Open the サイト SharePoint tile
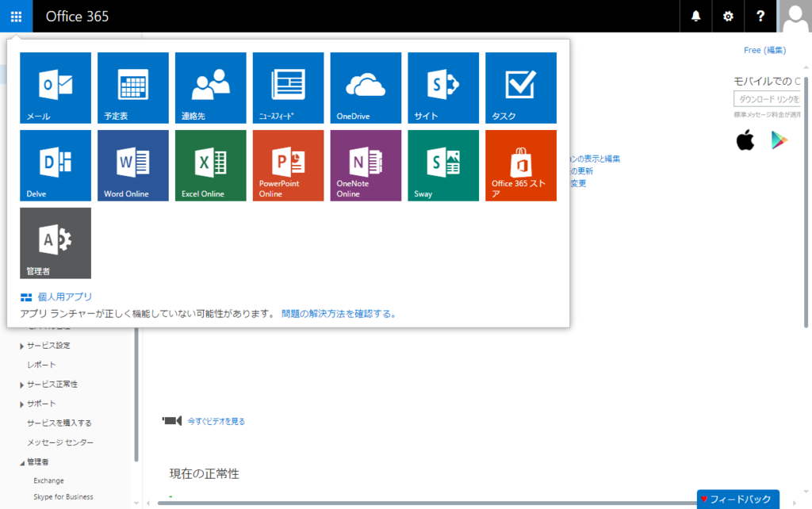Image resolution: width=812 pixels, height=509 pixels. [443, 87]
